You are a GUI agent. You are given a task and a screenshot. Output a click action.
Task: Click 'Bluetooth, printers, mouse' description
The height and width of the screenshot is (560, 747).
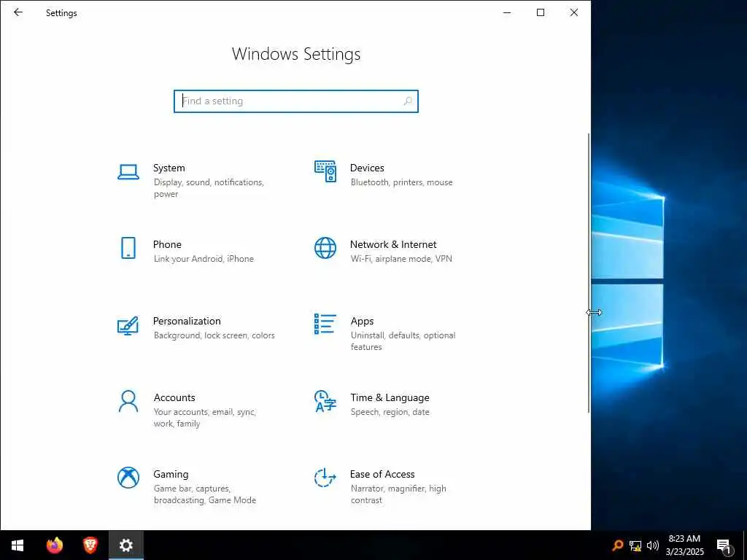(x=402, y=182)
